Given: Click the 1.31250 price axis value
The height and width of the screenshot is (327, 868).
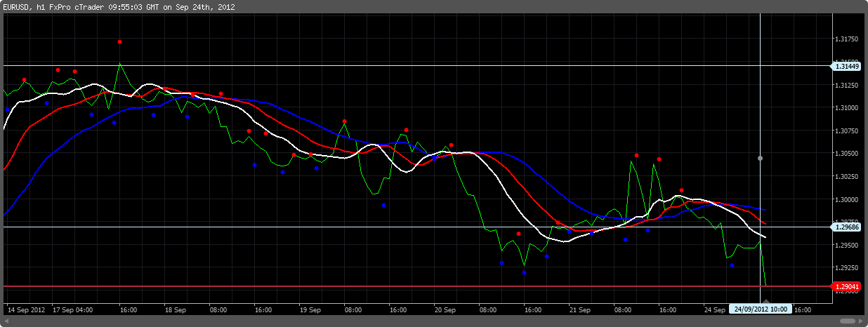Looking at the screenshot, I should 848,85.
